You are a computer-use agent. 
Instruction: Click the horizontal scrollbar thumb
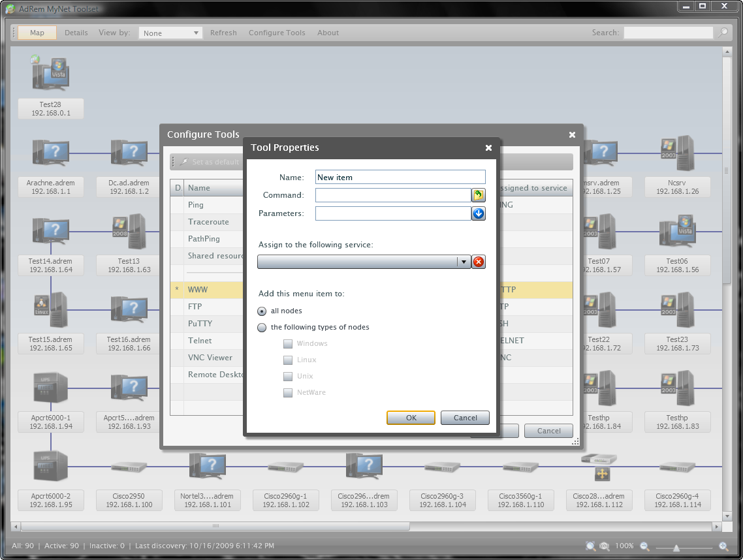[x=215, y=526]
